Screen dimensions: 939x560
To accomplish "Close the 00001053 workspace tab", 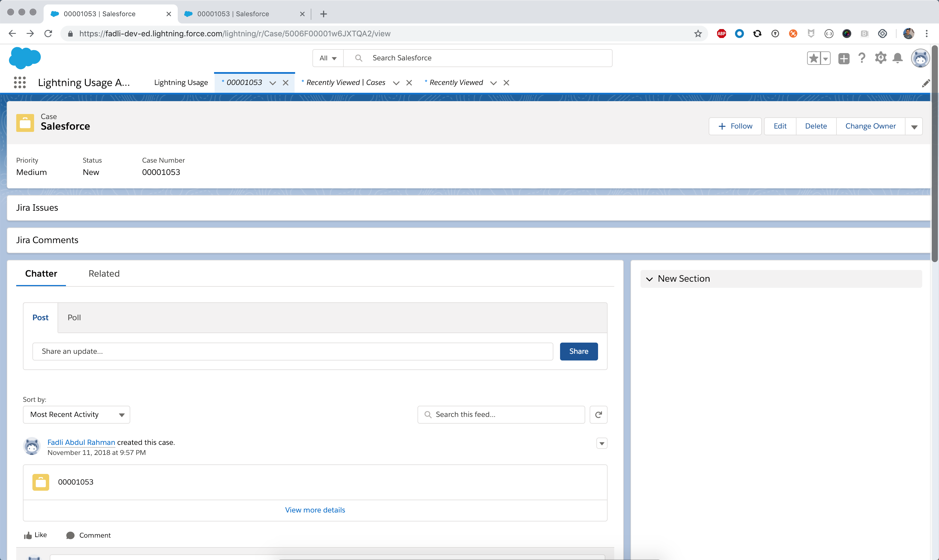I will (x=286, y=83).
